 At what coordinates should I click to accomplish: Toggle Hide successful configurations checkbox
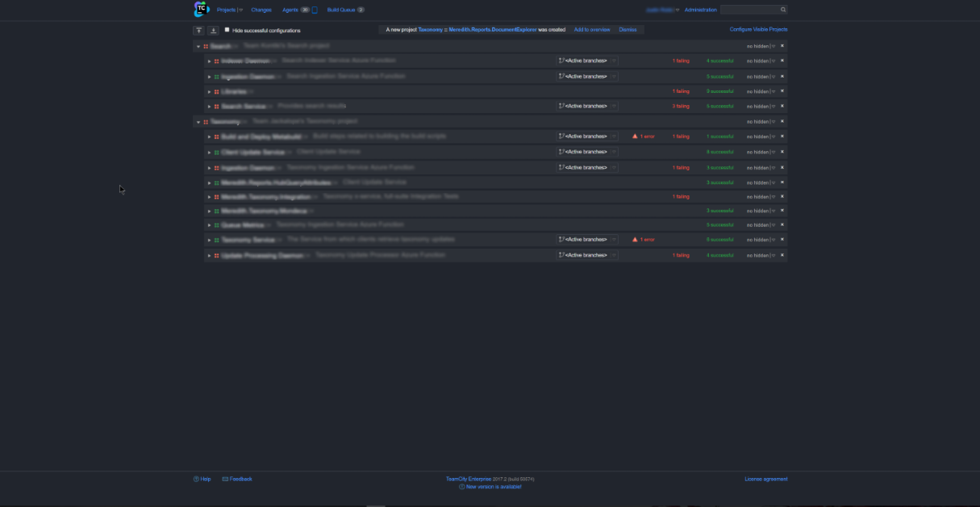[227, 30]
